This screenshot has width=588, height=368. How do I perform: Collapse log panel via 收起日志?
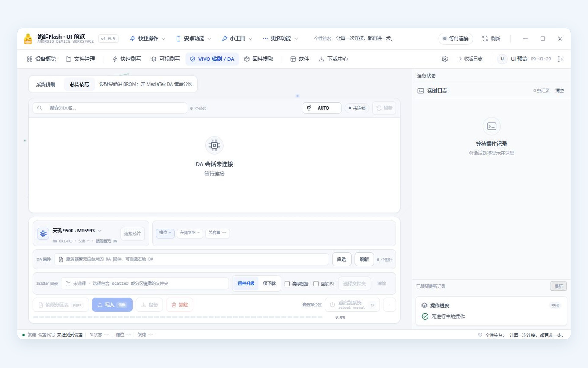pyautogui.click(x=470, y=59)
